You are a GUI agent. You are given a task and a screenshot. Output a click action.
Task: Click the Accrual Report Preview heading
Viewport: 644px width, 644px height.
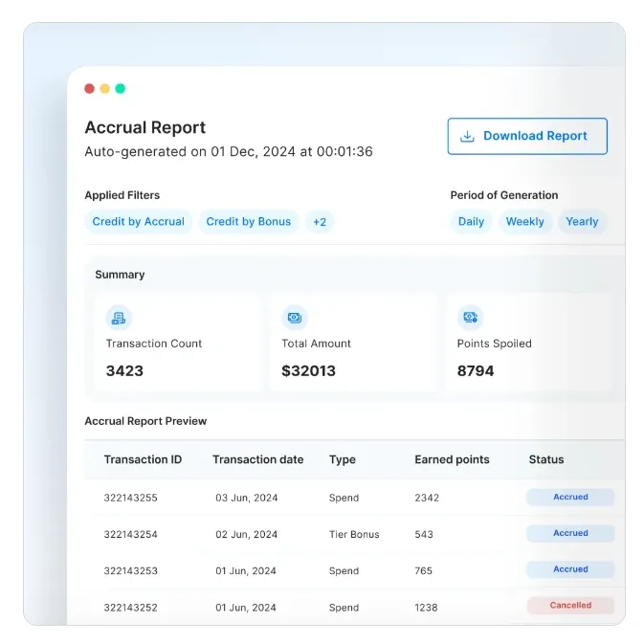(x=145, y=421)
